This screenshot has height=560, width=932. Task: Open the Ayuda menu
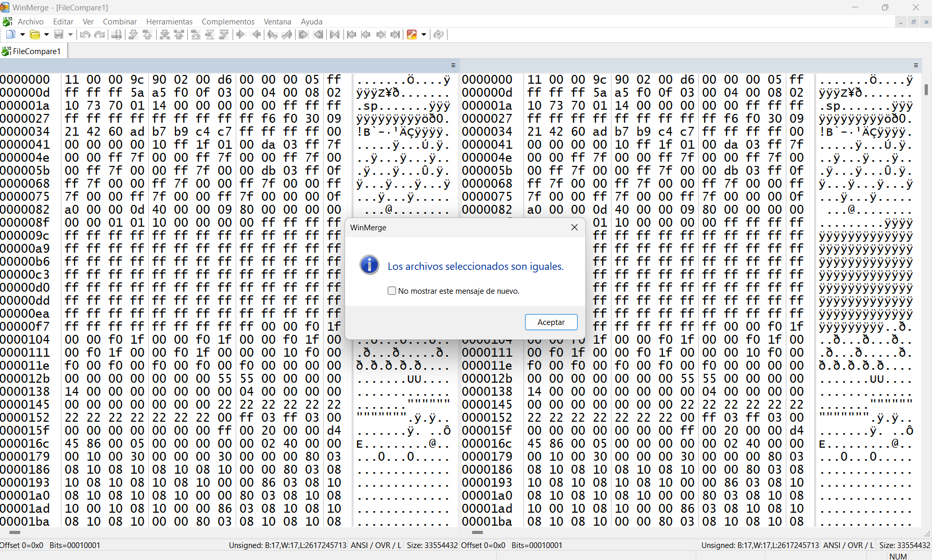tap(311, 21)
